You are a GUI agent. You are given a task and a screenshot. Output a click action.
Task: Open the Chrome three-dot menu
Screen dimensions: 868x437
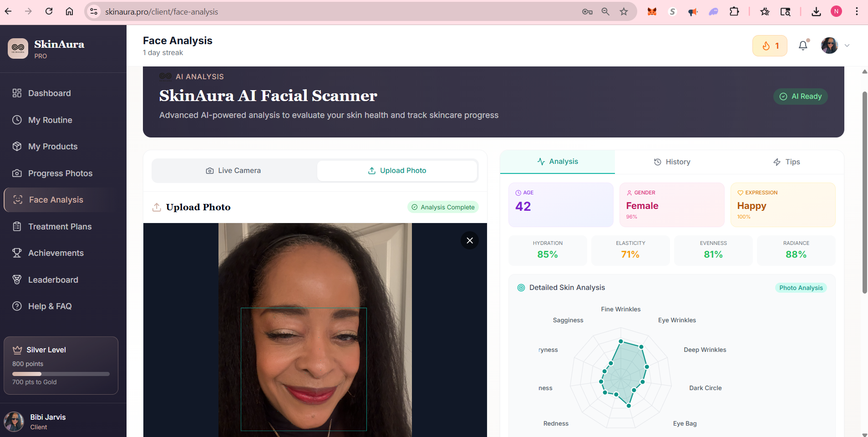pyautogui.click(x=857, y=11)
